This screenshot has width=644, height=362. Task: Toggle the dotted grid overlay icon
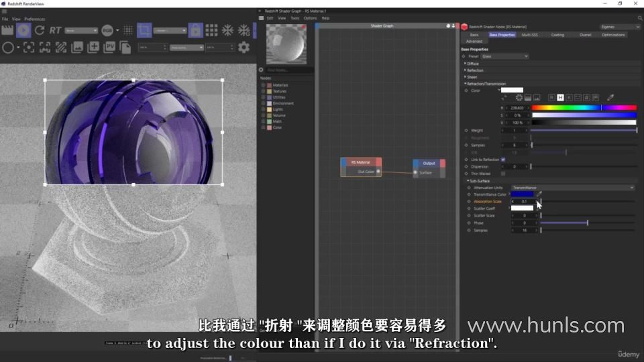click(127, 30)
